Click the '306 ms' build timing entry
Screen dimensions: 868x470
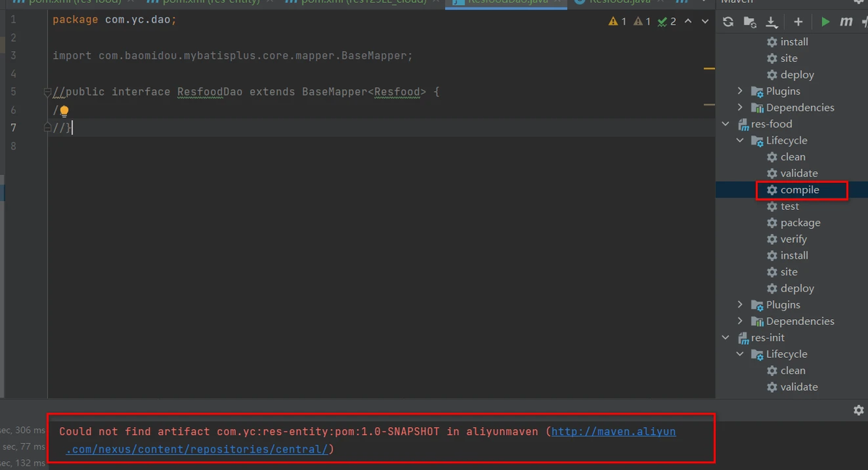[x=31, y=430]
